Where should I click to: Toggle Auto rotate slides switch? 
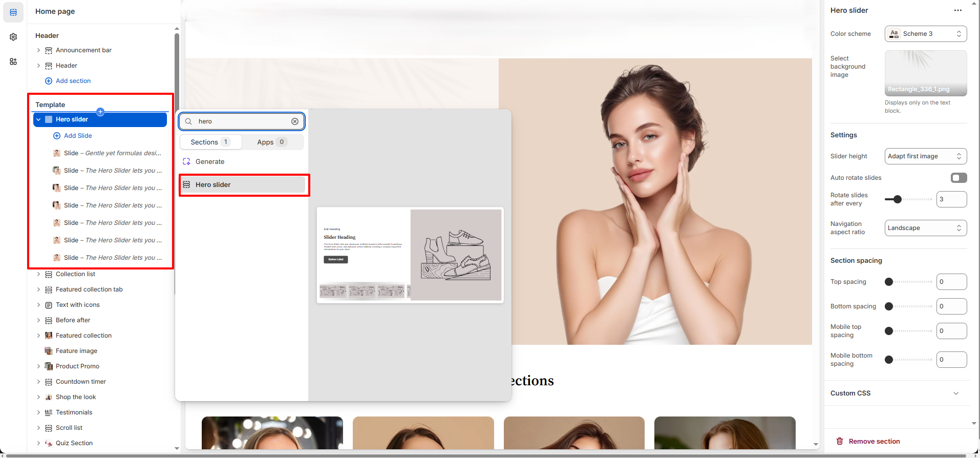958,178
